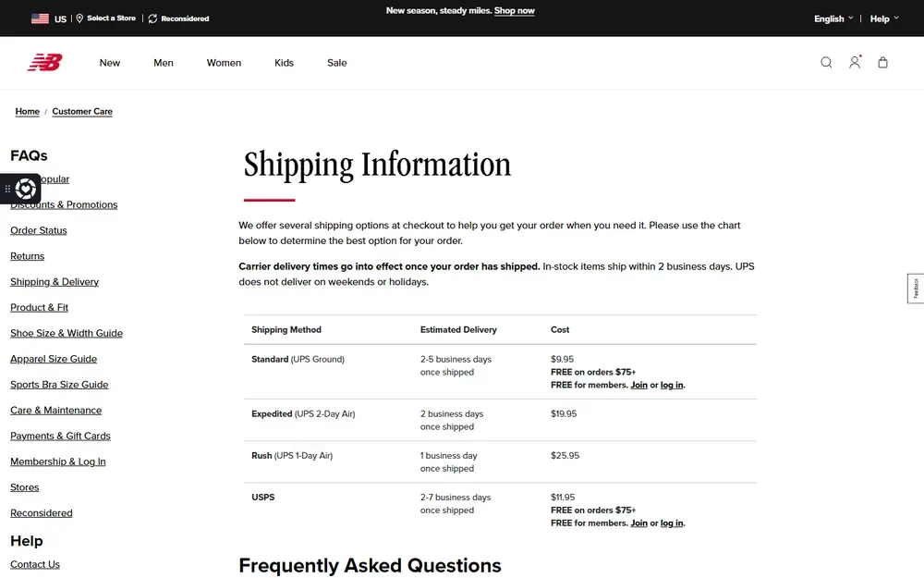
Task: Open the Women navigation menu
Action: pyautogui.click(x=224, y=63)
